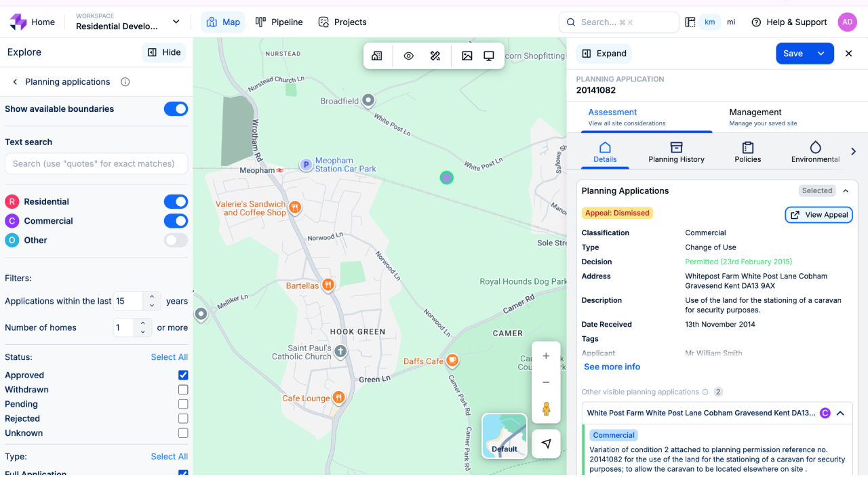Click the View Appeal button
Viewport: 868px width, 488px height.
coord(818,215)
